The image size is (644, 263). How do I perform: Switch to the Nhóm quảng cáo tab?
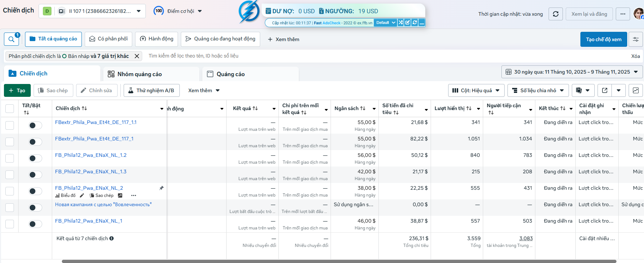(x=151, y=74)
